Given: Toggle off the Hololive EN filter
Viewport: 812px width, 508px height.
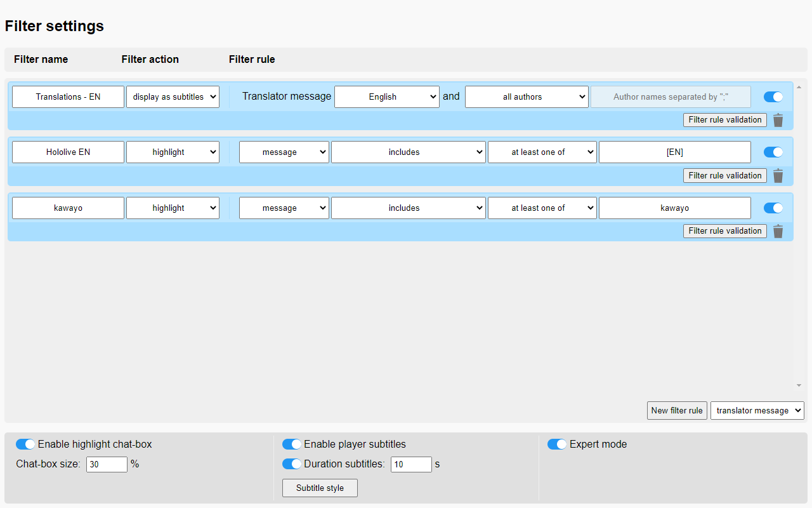Looking at the screenshot, I should [773, 152].
